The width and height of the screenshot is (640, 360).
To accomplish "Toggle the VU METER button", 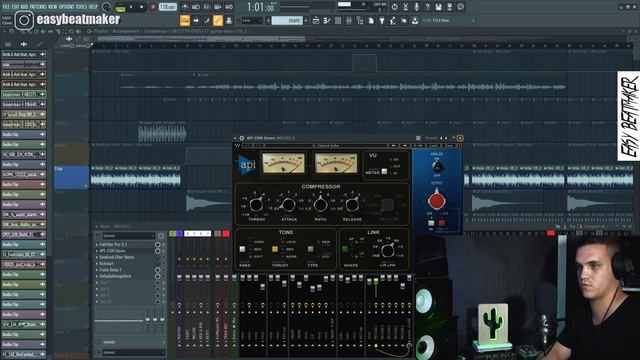I will tap(384, 171).
